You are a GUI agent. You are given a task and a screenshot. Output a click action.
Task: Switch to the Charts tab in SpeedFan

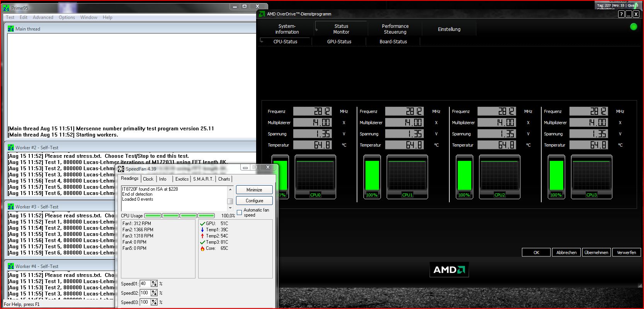point(224,179)
